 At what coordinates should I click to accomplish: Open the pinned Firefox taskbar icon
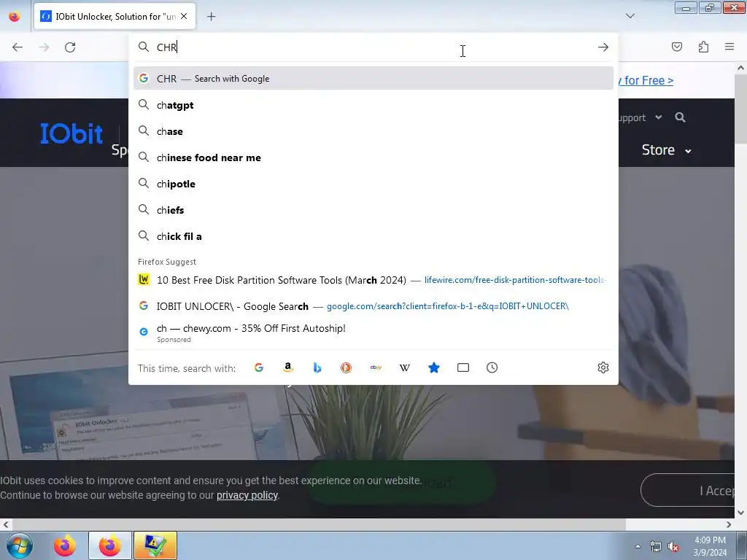[x=65, y=545]
